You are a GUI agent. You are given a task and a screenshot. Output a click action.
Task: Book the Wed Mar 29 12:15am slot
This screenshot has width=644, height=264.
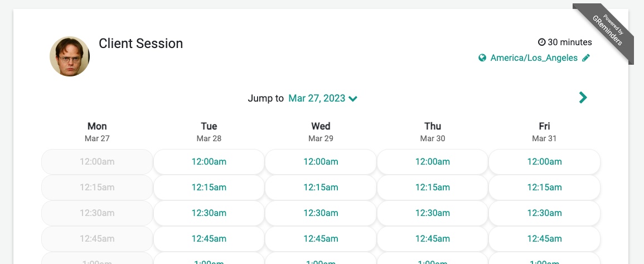point(321,187)
